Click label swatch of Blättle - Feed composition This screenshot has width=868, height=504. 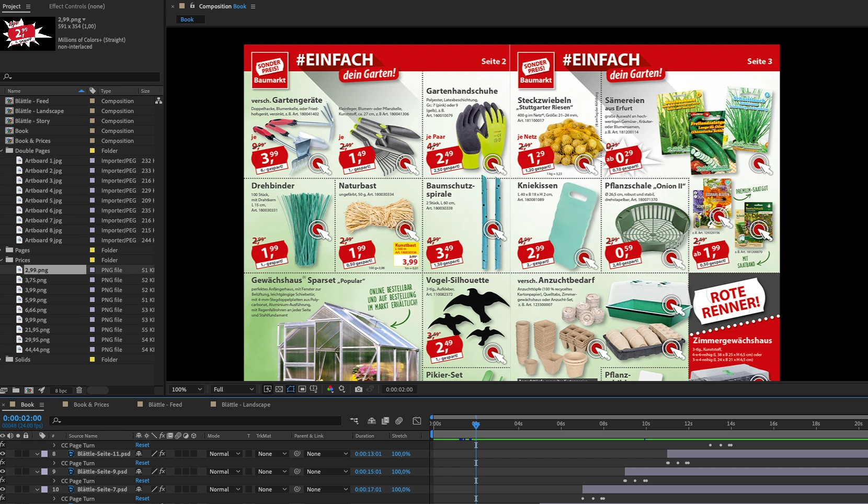93,101
